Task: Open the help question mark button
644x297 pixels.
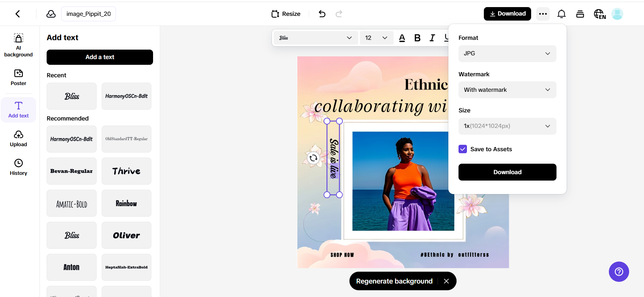Action: 619,272
